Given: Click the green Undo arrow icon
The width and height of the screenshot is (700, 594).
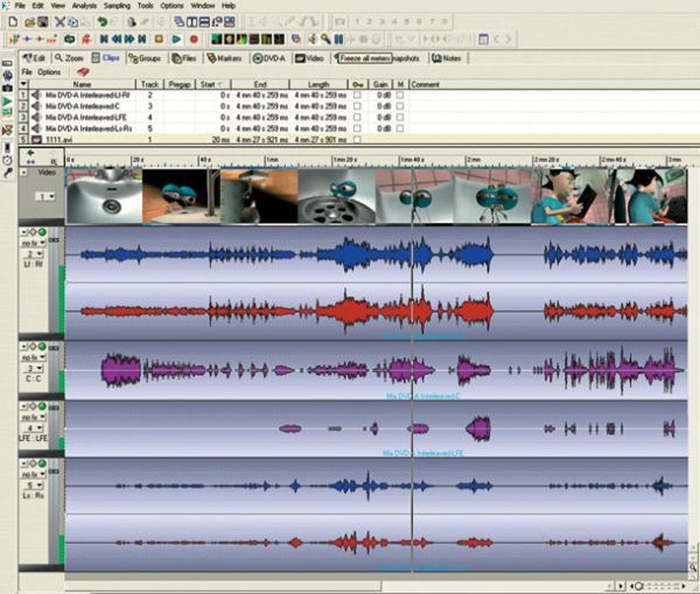Looking at the screenshot, I should pos(102,22).
